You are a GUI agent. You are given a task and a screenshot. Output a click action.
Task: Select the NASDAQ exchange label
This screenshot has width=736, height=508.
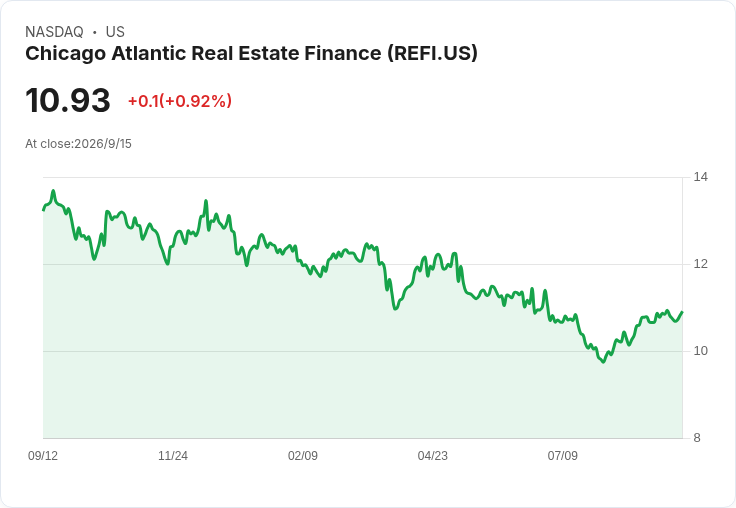pyautogui.click(x=54, y=32)
